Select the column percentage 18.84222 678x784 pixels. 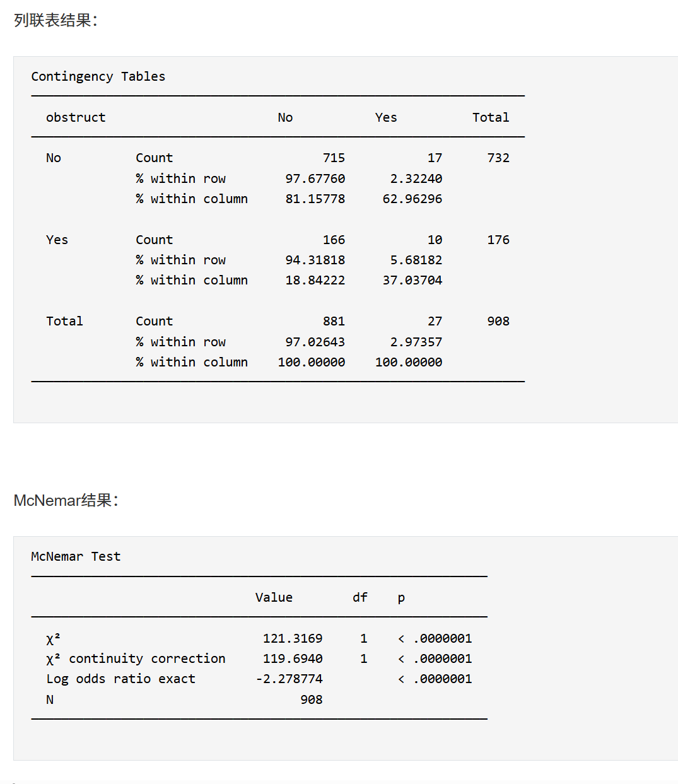315,280
